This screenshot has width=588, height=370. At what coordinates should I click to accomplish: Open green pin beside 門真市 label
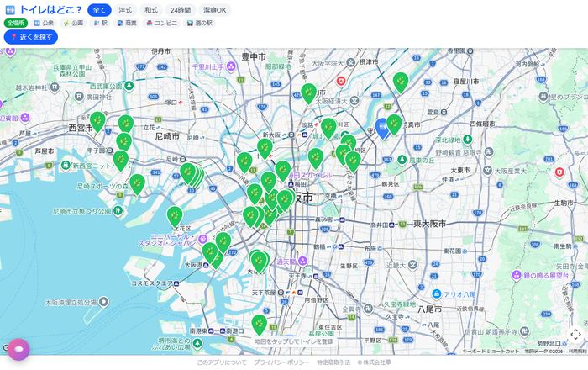tap(394, 124)
